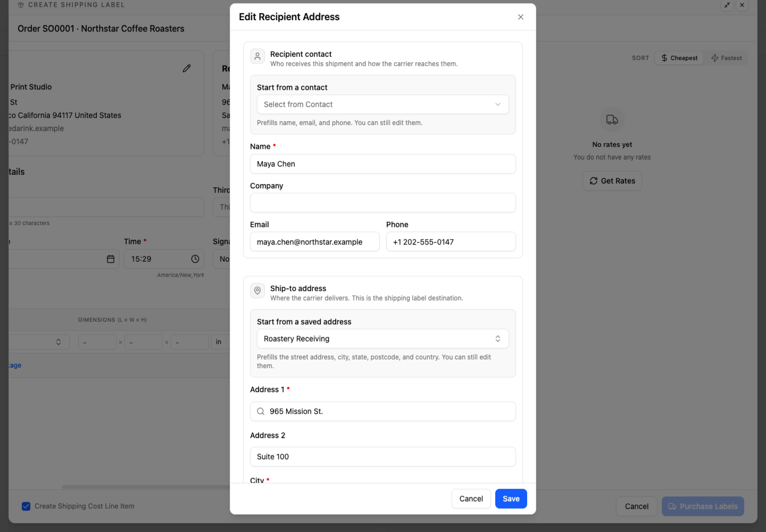This screenshot has height=532, width=766.
Task: Click Save in the address dialog
Action: coord(511,498)
